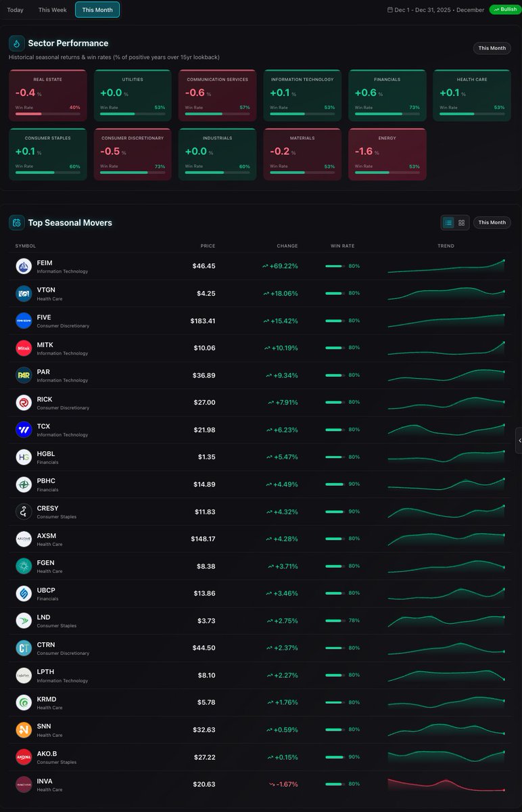Image resolution: width=522 pixels, height=812 pixels.
Task: Click the UBCP company logo icon
Action: tap(24, 594)
